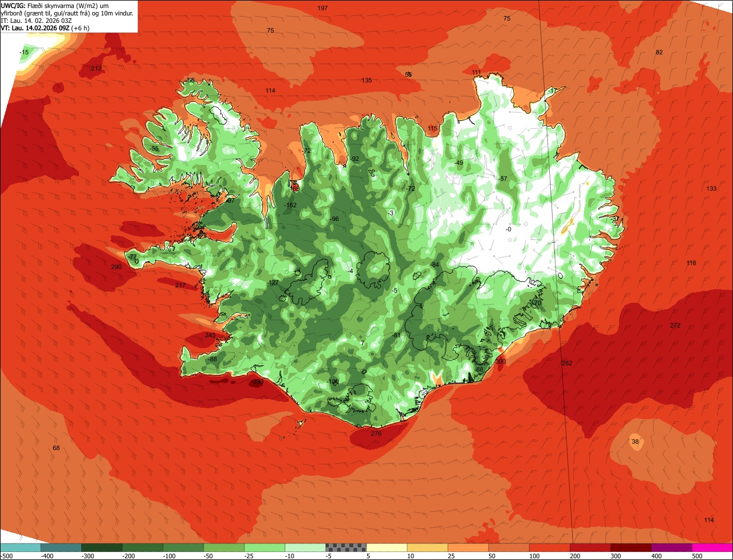733x560 pixels.
Task: Click the red 200 to 300 legend swatch
Action: tap(590, 547)
